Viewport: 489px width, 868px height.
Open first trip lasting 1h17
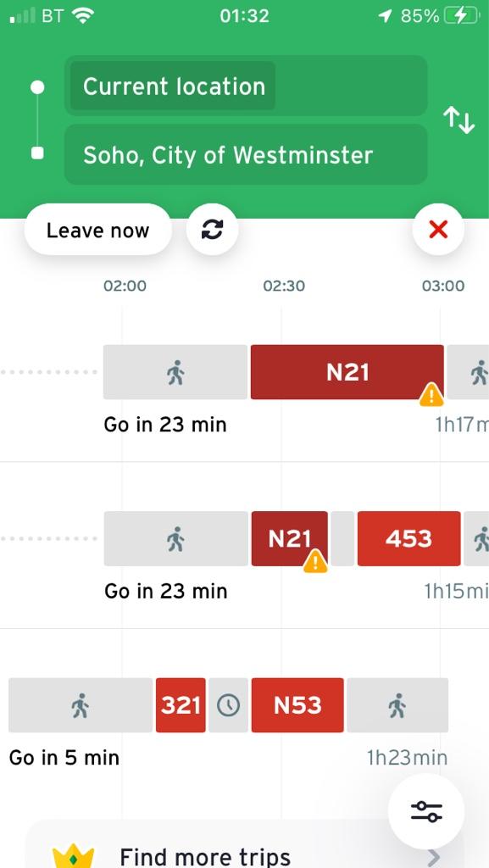(244, 387)
